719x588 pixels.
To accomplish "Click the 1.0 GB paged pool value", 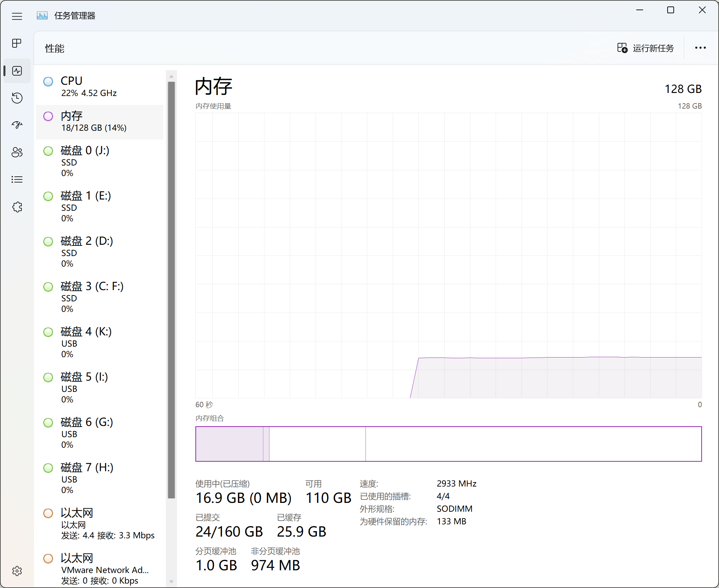I will [x=217, y=566].
